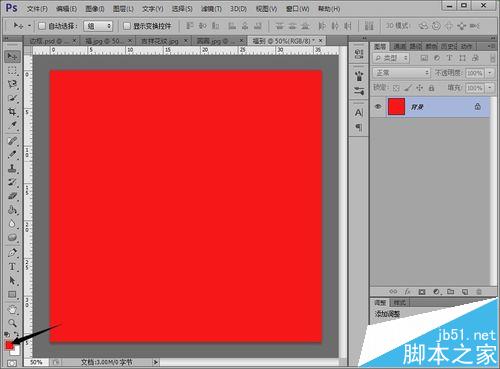Select the Dodge tool
The height and width of the screenshot is (369, 500).
click(x=12, y=237)
